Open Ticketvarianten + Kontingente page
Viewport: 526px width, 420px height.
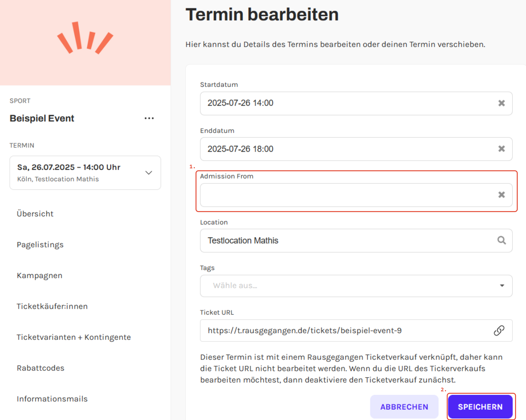(x=74, y=337)
